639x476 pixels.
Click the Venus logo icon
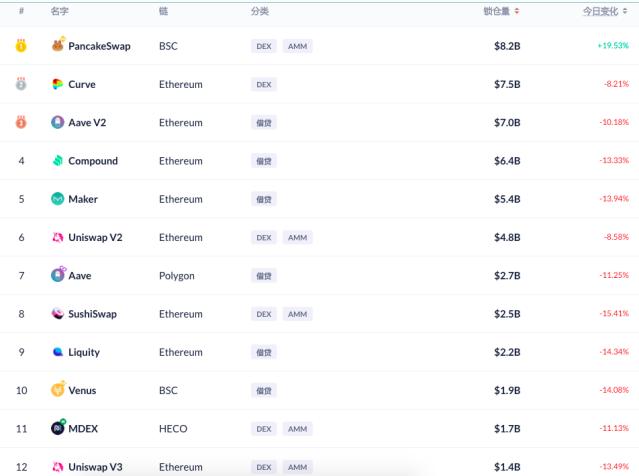click(x=58, y=390)
